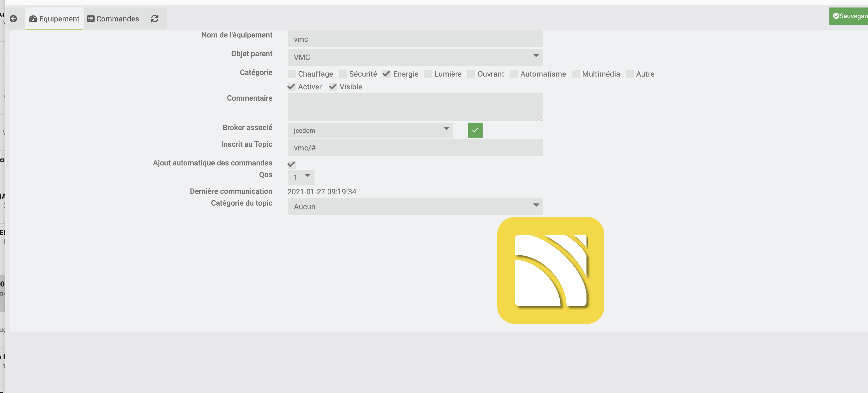This screenshot has height=393, width=868.
Task: Check the Automatisme category checkbox
Action: [514, 74]
